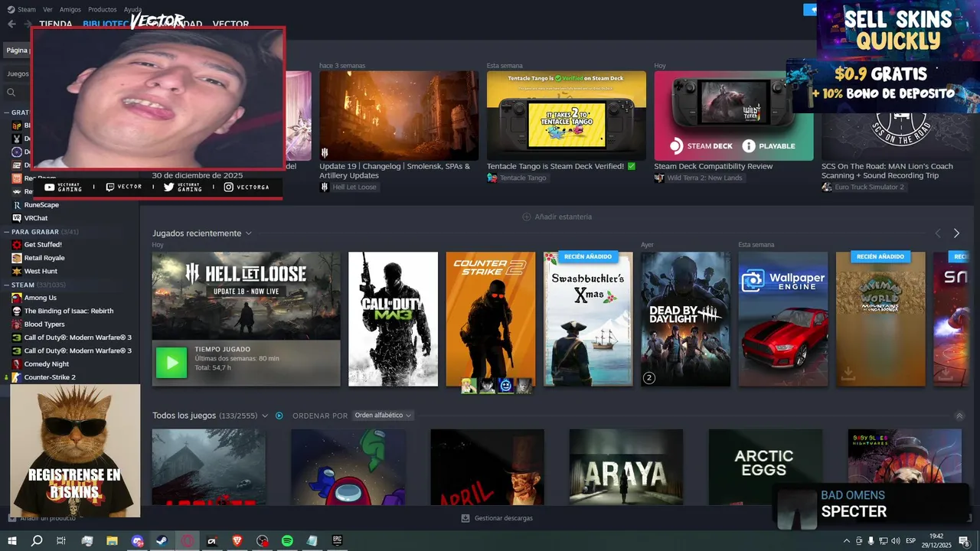
Task: Open Spotify from the taskbar
Action: tap(287, 540)
